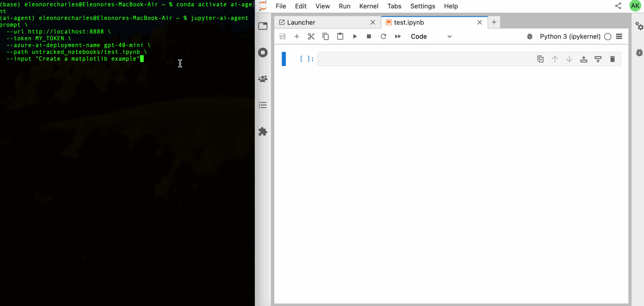This screenshot has width=644, height=306.
Task: Duplicate the cell using cell toolbar icon
Action: (541, 59)
